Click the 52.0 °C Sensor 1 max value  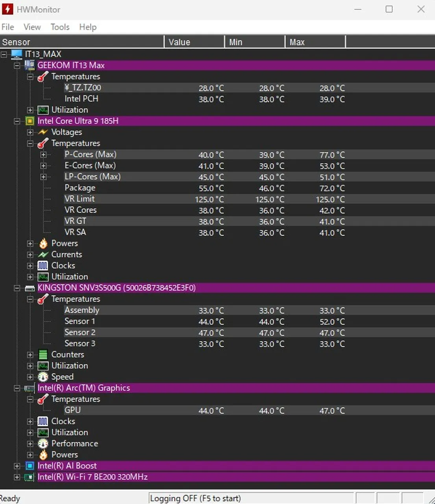click(x=332, y=322)
